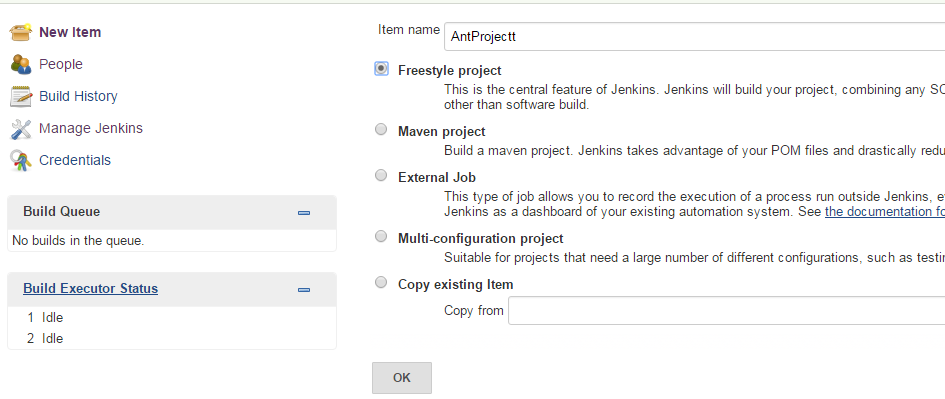Pick the Multi-configuration project radio button
The height and width of the screenshot is (399, 945).
[381, 236]
